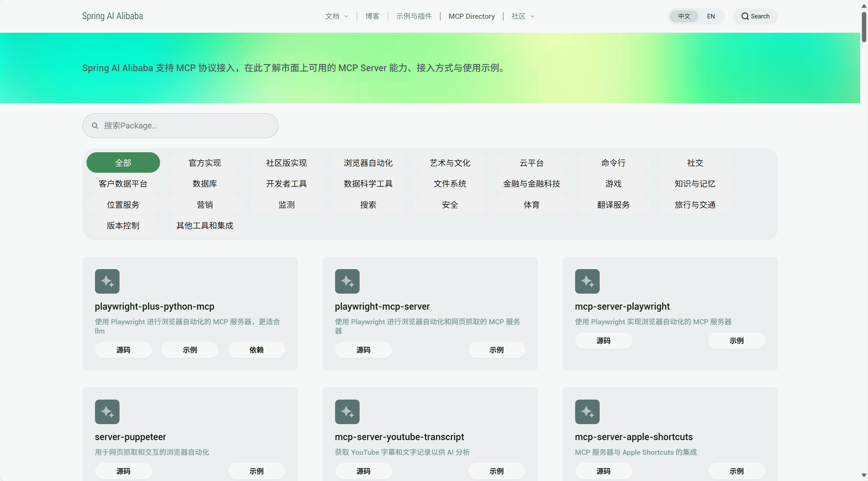The image size is (868, 481).
Task: Open 示例 for server-puppeteer
Action: tap(257, 471)
